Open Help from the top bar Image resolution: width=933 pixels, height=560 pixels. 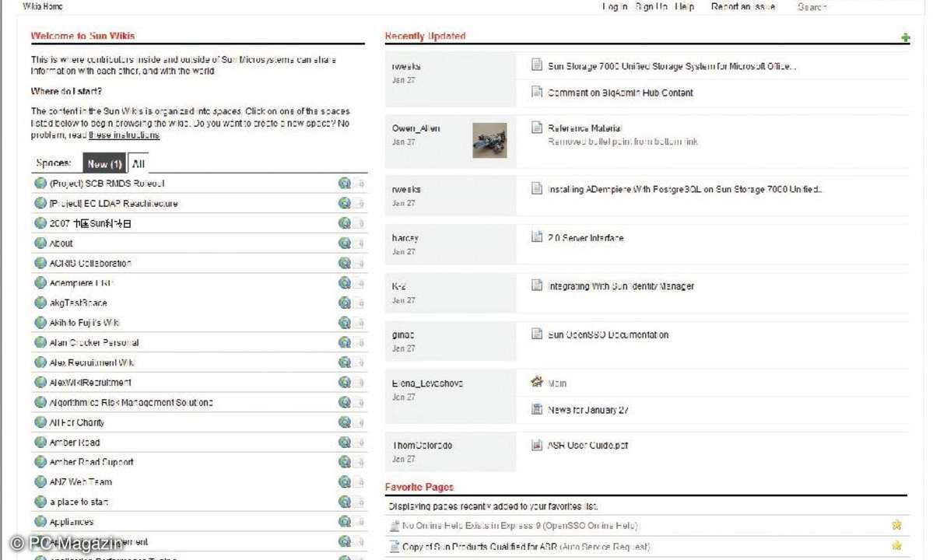[684, 6]
